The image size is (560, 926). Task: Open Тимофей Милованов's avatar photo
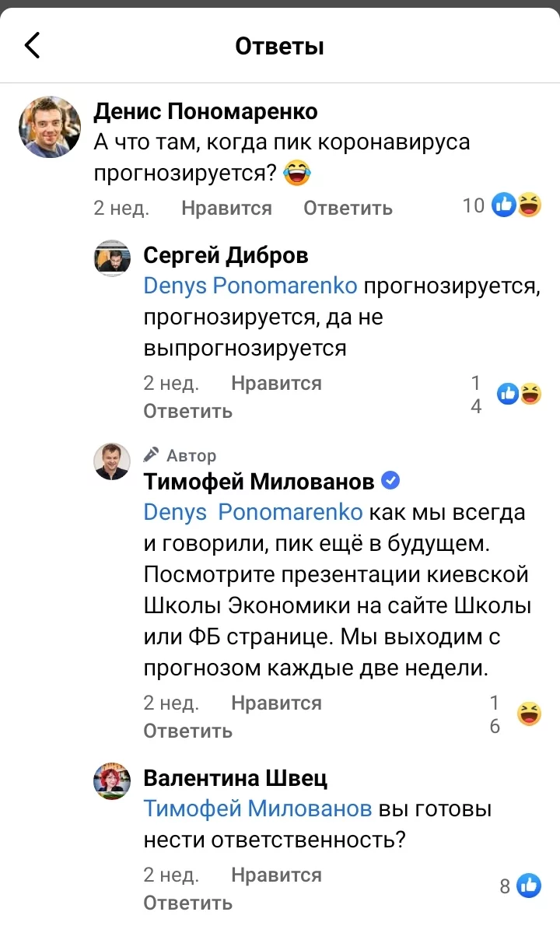click(x=112, y=461)
